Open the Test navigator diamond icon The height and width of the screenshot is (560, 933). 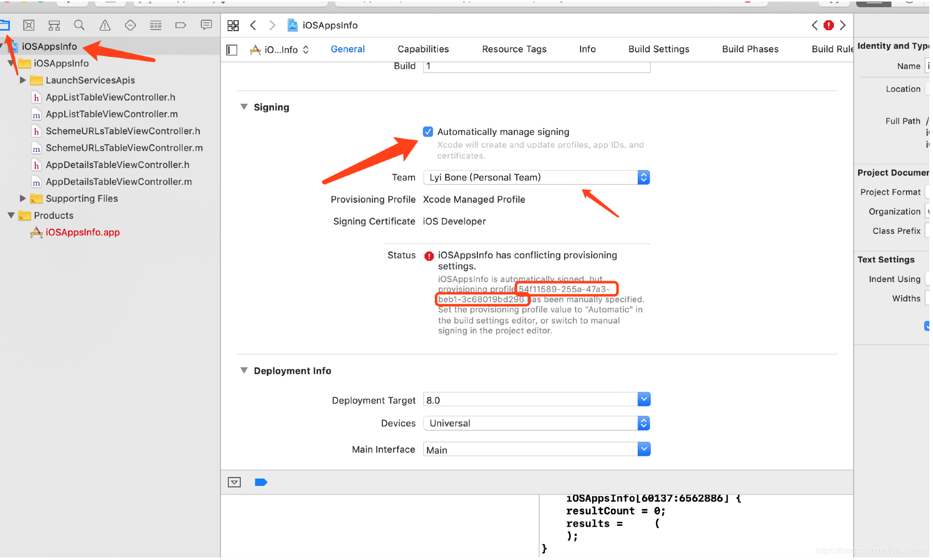(130, 25)
